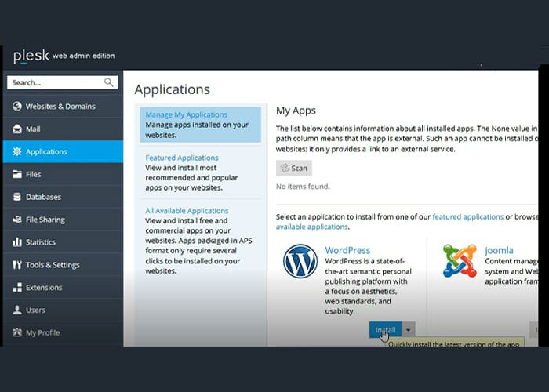Click the Extensions icon in sidebar
The height and width of the screenshot is (392, 549).
pyautogui.click(x=16, y=288)
